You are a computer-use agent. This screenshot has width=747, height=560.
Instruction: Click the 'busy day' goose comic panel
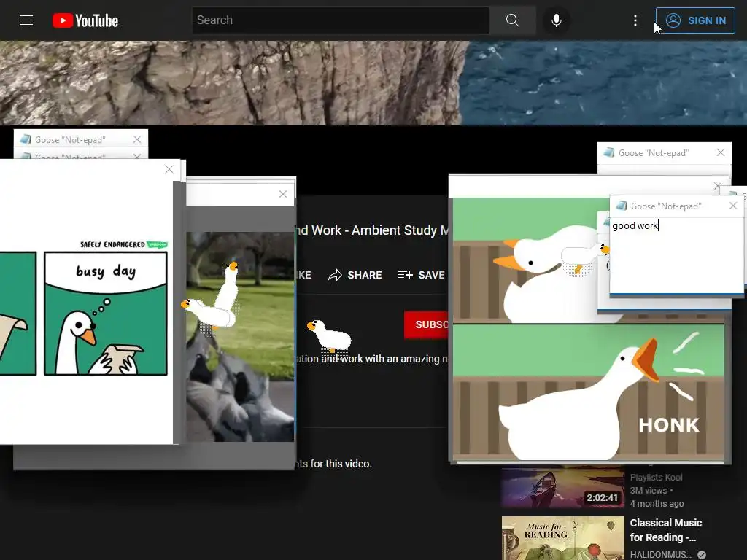coord(106,314)
